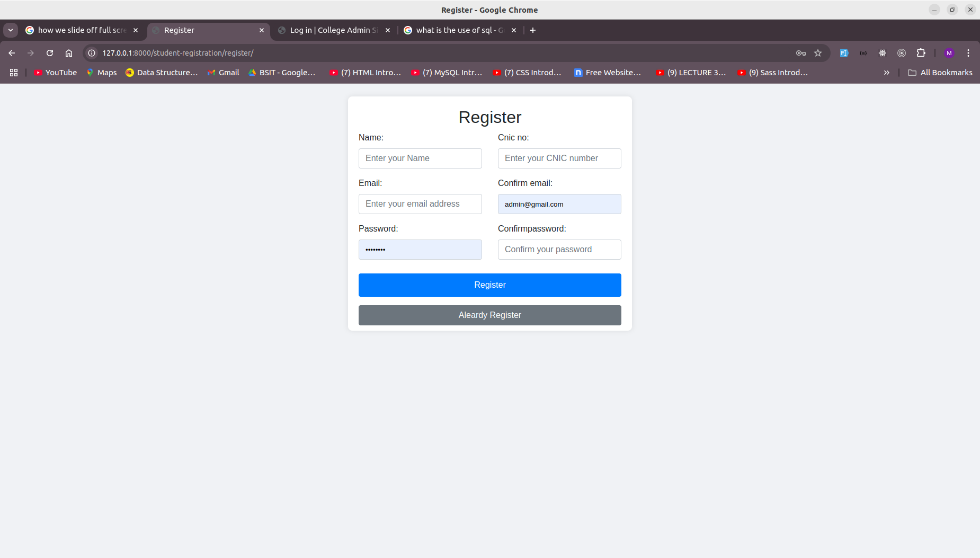Expand the tab search dropdown
This screenshot has height=558, width=980.
(x=11, y=30)
